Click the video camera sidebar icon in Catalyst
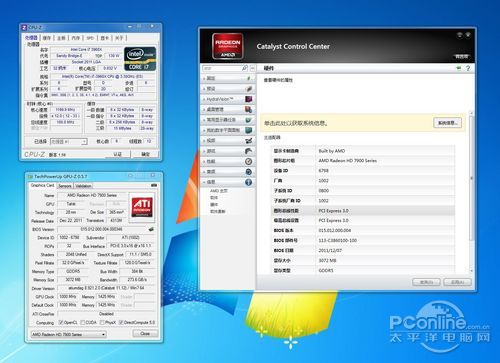Viewport: 500px width, 363px height. (x=249, y=141)
